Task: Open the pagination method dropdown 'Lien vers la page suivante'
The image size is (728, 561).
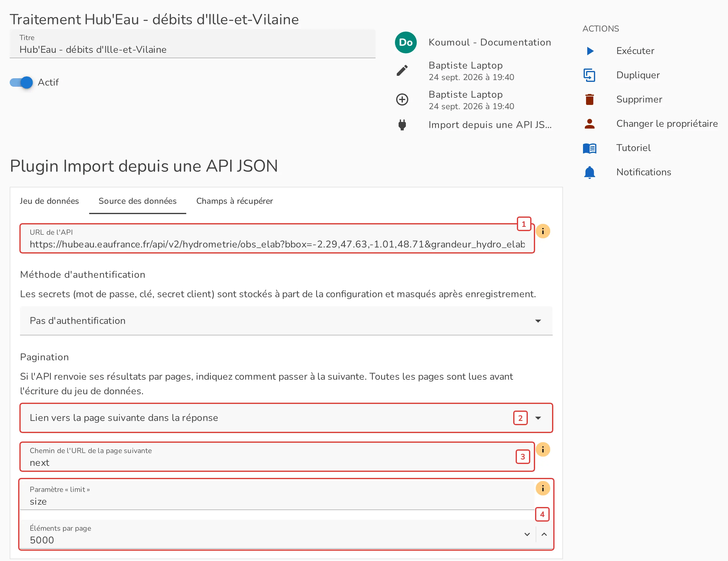Action: point(286,418)
